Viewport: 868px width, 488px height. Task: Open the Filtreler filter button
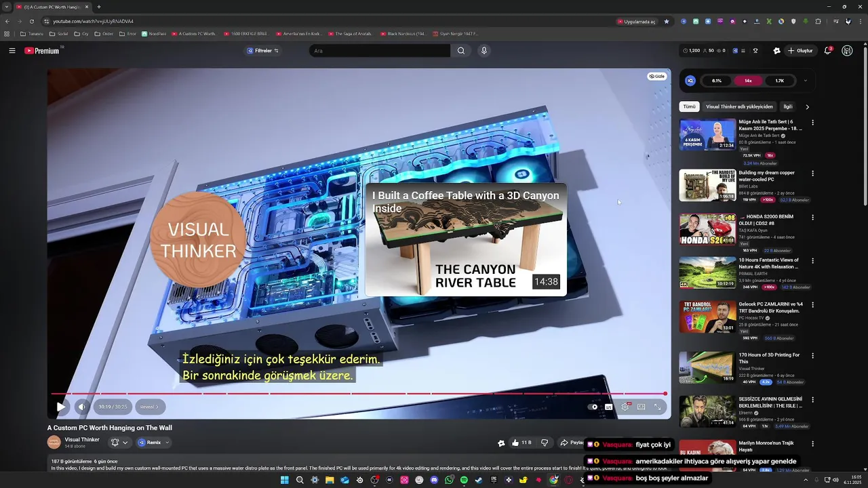pyautogui.click(x=262, y=51)
